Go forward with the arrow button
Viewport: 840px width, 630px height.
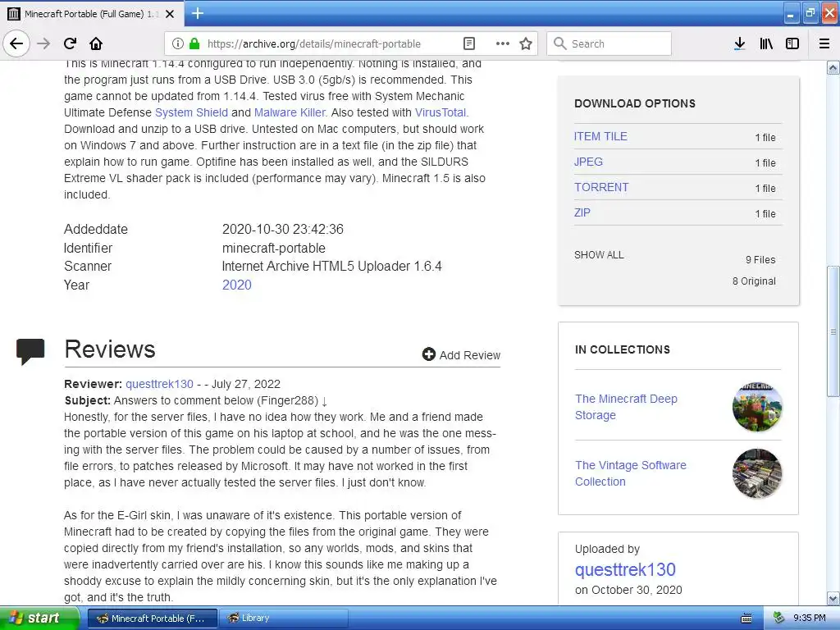click(x=43, y=43)
